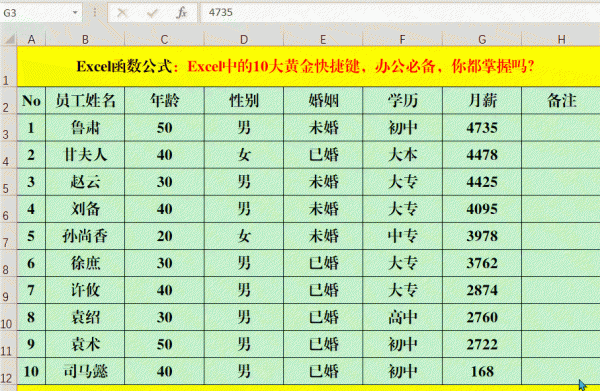The height and width of the screenshot is (391, 600).
Task: Select the cell with name 赵云
Action: tap(85, 182)
